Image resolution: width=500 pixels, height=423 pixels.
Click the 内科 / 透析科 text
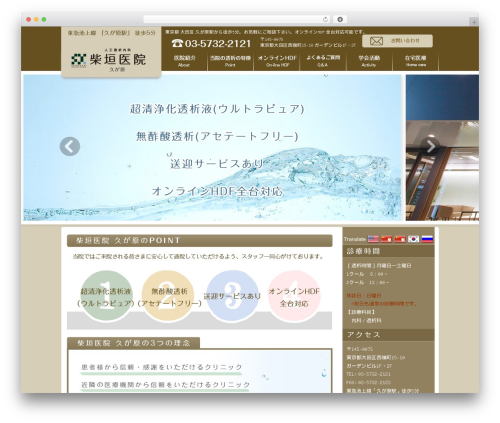(366, 320)
